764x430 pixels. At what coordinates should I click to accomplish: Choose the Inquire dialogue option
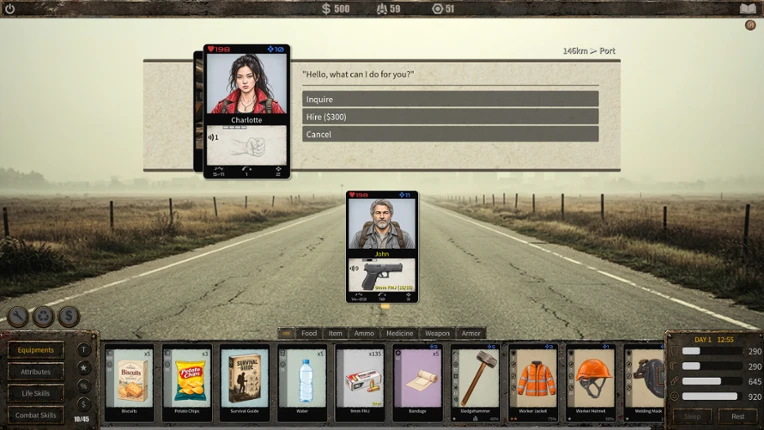coord(450,99)
